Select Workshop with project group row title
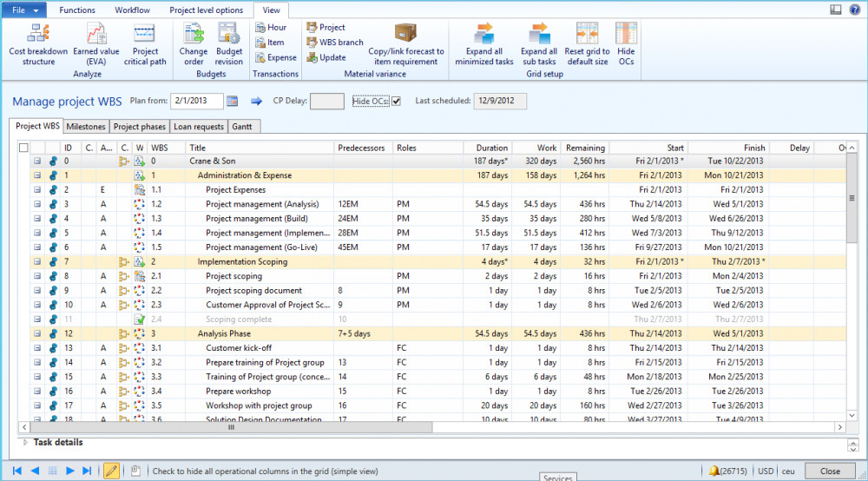The height and width of the screenshot is (481, 868). coord(259,405)
